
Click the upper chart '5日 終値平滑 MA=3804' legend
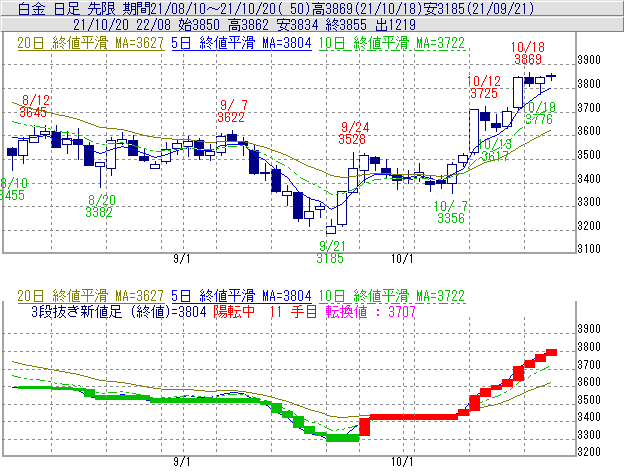click(241, 43)
